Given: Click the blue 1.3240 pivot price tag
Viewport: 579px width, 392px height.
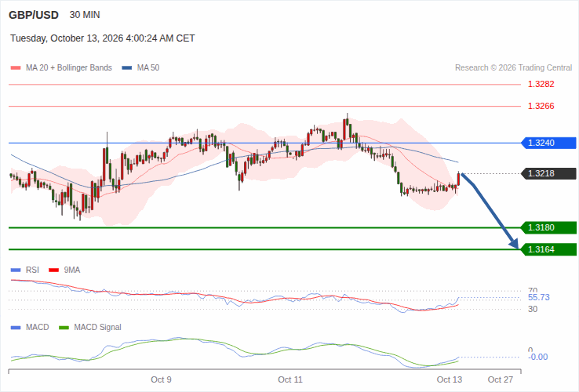Looking at the screenshot, I should point(548,143).
